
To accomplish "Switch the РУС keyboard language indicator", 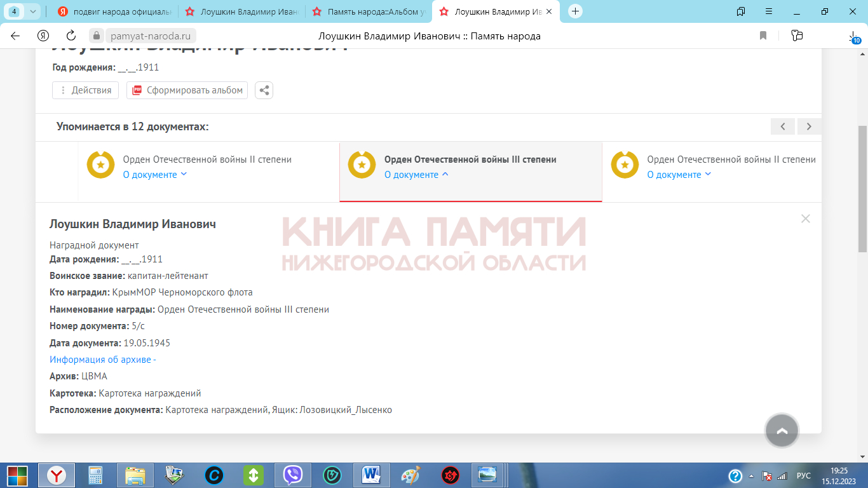I will pyautogui.click(x=804, y=475).
